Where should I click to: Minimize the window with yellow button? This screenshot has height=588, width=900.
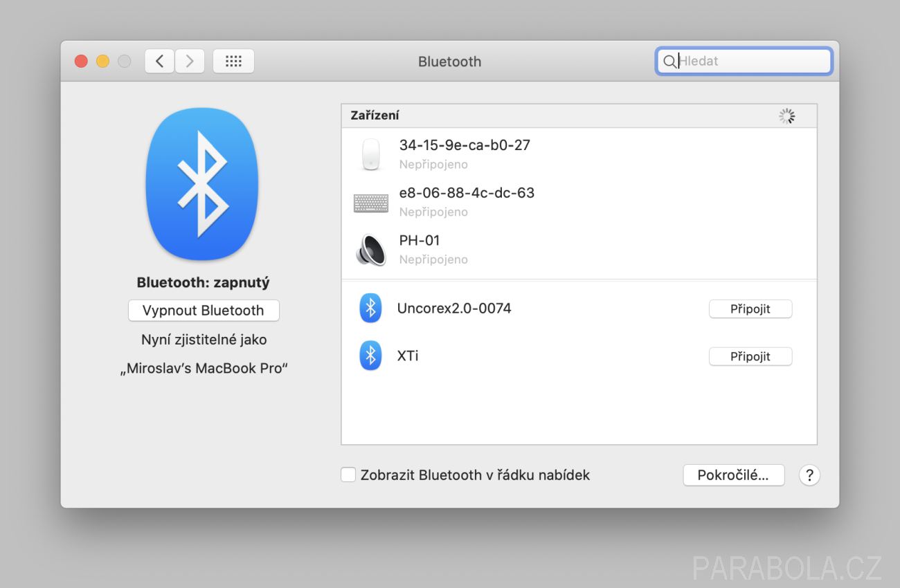coord(102,61)
